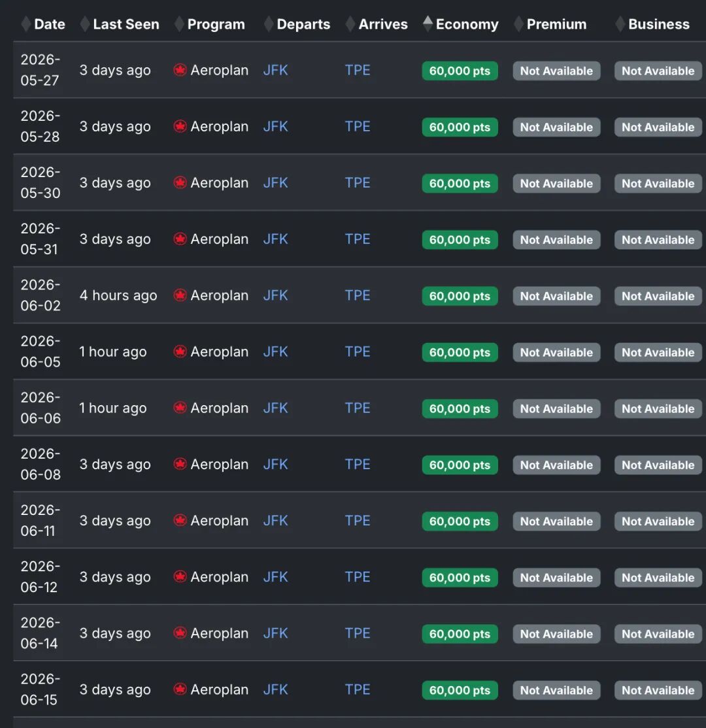Image resolution: width=706 pixels, height=728 pixels.
Task: Sort by Departs using its diamond icon
Action: coord(268,24)
